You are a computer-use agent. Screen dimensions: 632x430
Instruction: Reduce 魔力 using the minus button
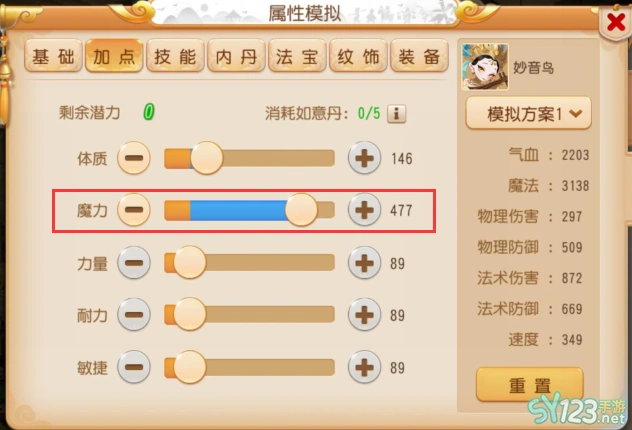[x=134, y=210]
